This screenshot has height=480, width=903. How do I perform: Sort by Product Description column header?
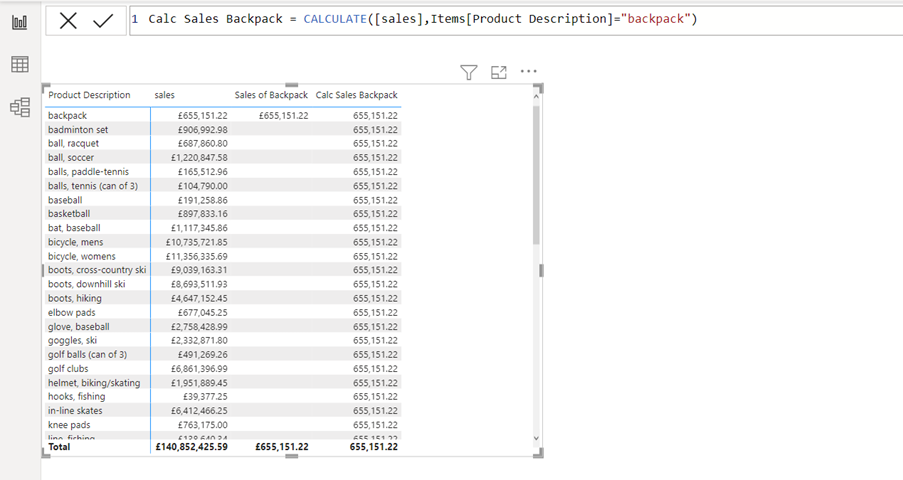89,95
